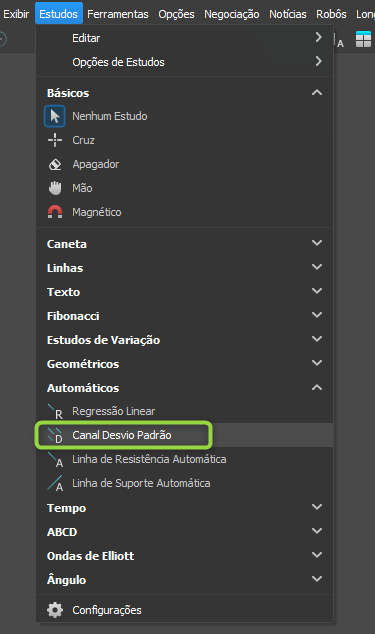Open the Notícias menu
Screen dimensions: 375x634
(288, 14)
